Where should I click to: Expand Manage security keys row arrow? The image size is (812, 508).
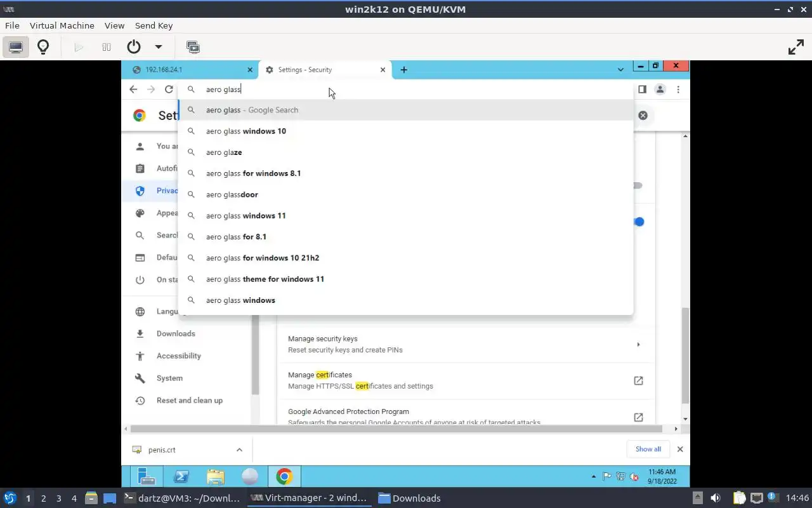tap(638, 344)
